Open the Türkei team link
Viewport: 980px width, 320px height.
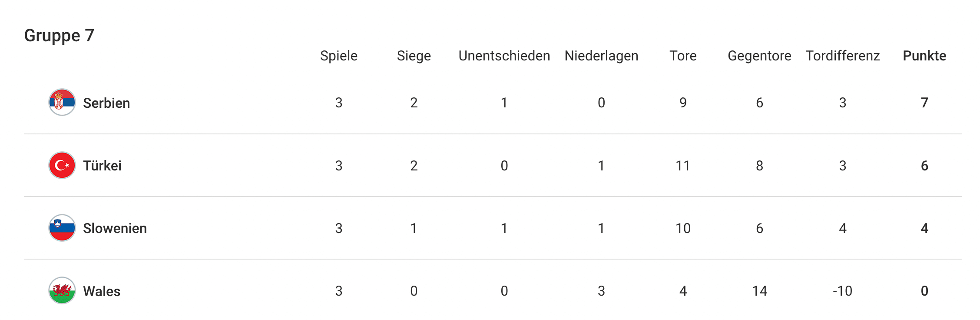(x=102, y=166)
